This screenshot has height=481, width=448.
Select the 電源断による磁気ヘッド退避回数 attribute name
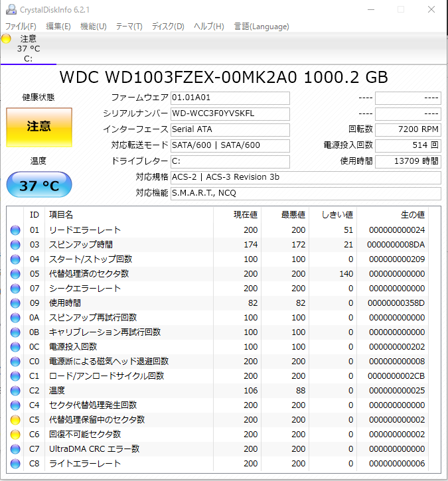(109, 362)
